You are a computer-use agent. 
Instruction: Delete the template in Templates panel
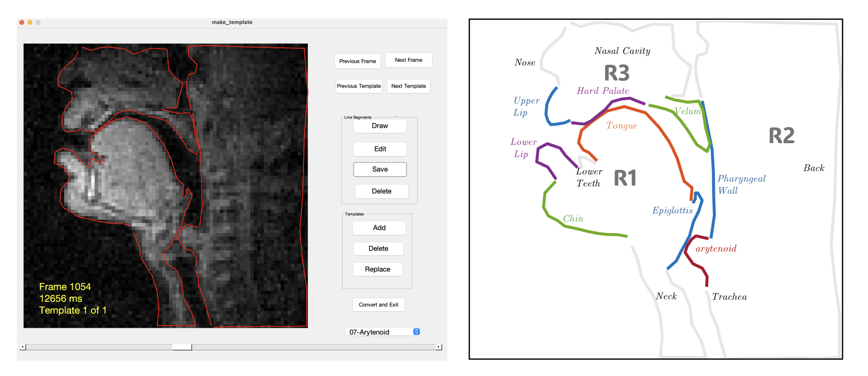pyautogui.click(x=379, y=249)
